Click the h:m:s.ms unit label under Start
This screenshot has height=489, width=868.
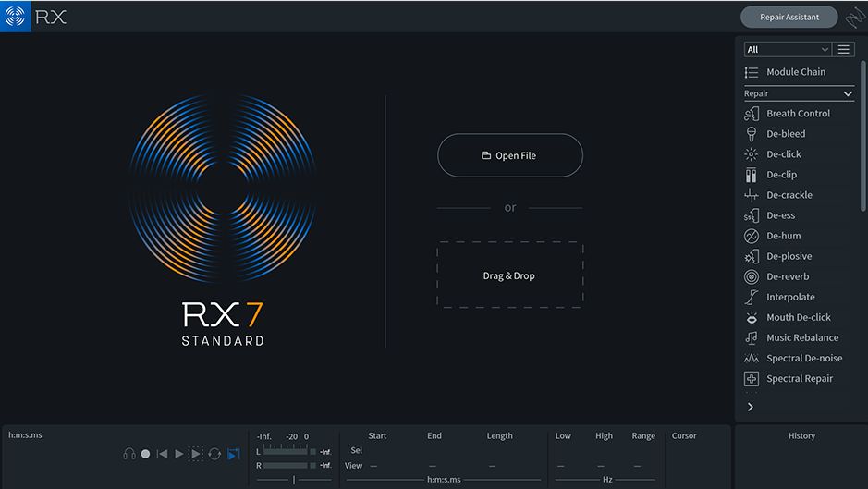444,480
